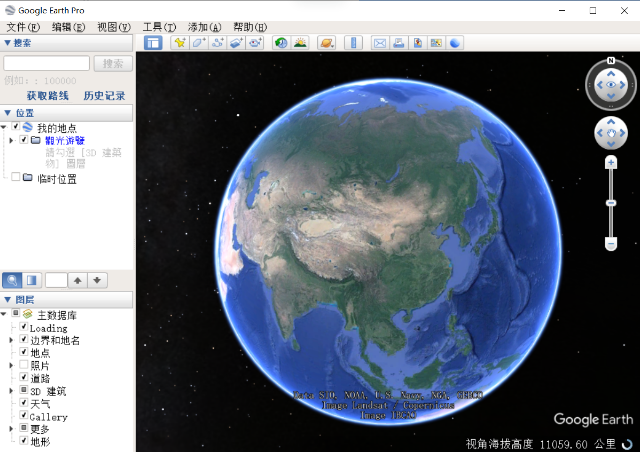Collapse the 我的地点 tree node
The height and width of the screenshot is (452, 640).
tap(4, 127)
